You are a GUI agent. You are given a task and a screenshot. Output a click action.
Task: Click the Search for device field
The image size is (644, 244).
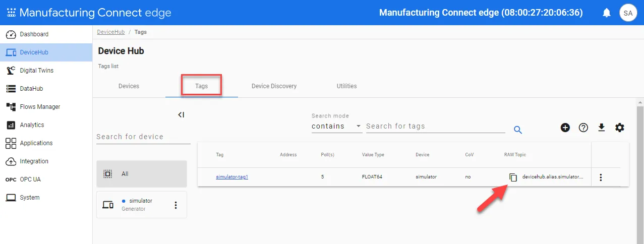pyautogui.click(x=143, y=137)
